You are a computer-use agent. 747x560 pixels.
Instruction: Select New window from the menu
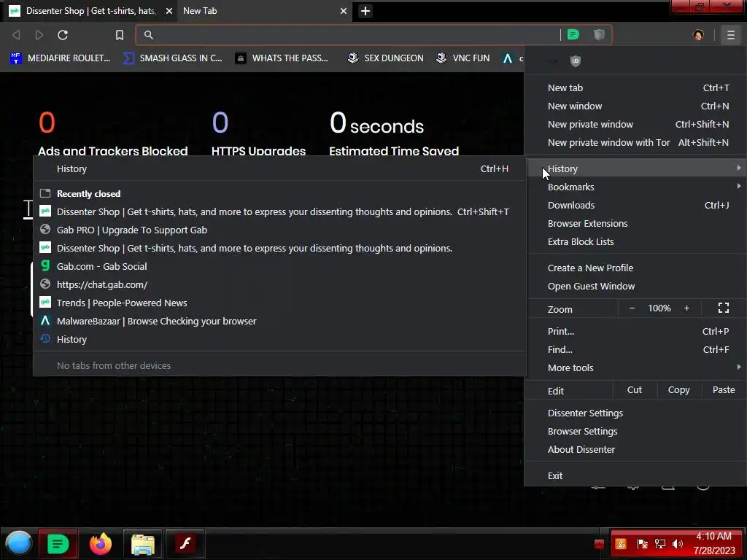(636, 106)
